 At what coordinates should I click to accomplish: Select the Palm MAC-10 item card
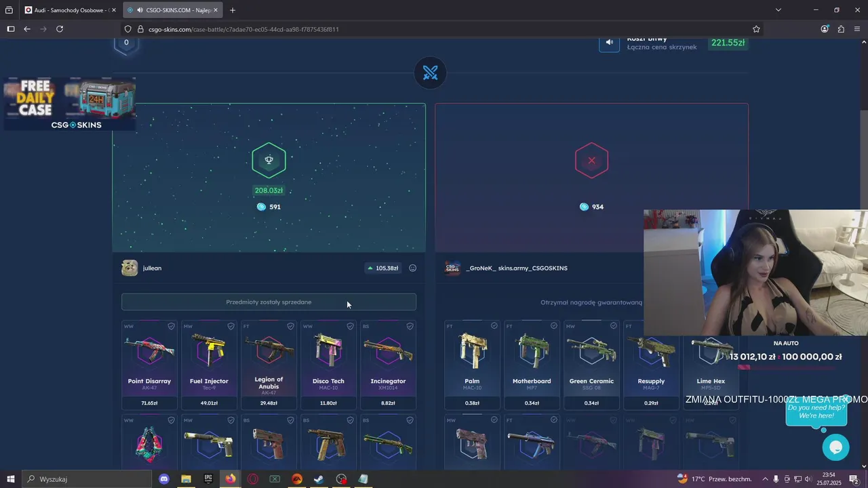pos(472,365)
